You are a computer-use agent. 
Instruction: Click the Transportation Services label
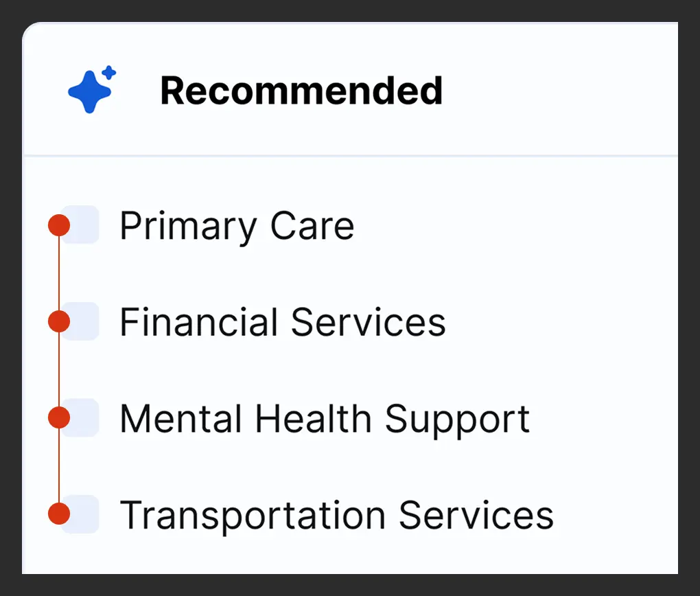click(336, 514)
